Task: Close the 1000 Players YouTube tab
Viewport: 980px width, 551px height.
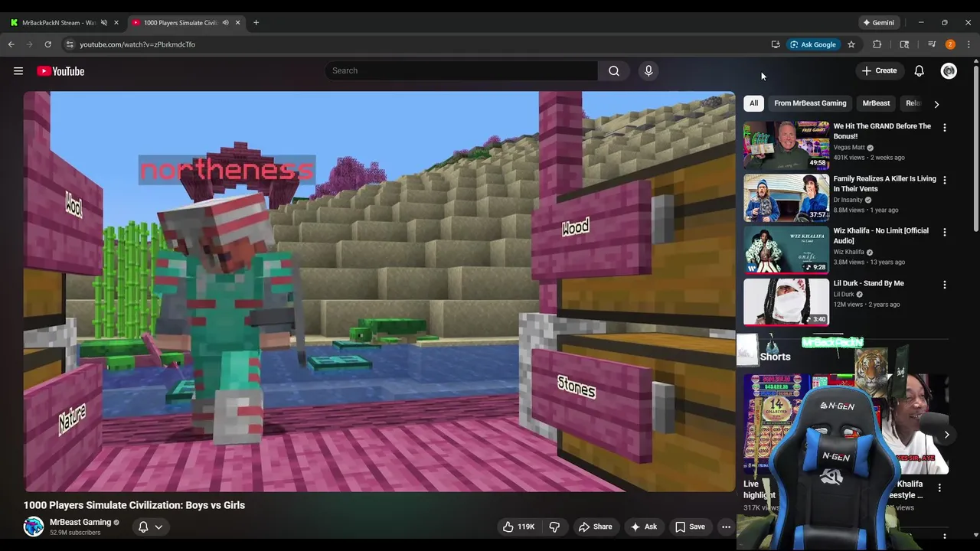Action: 237,22
